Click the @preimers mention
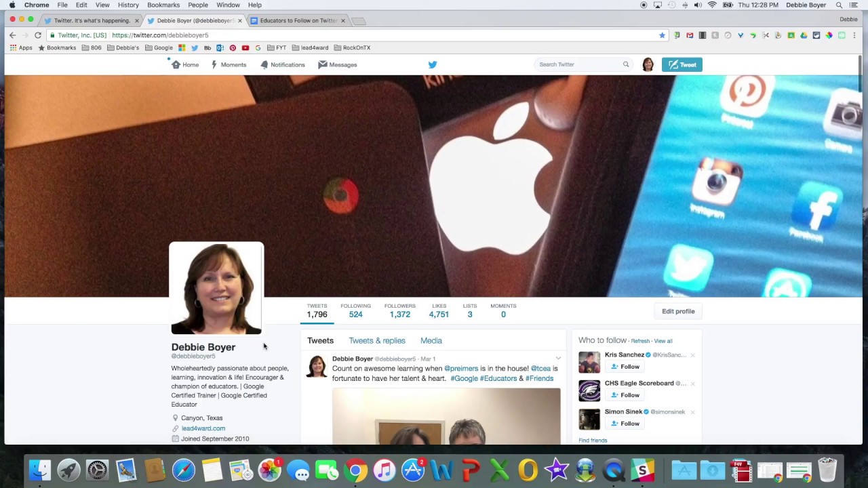The height and width of the screenshot is (488, 868). click(461, 369)
